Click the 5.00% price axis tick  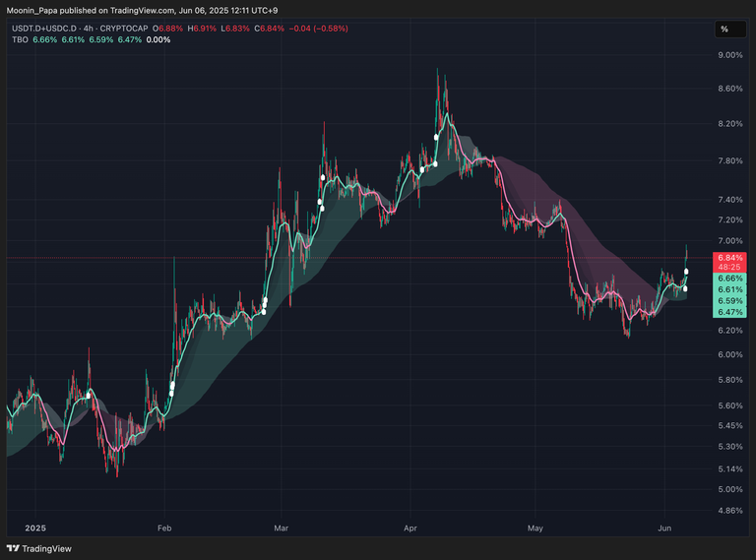click(730, 490)
